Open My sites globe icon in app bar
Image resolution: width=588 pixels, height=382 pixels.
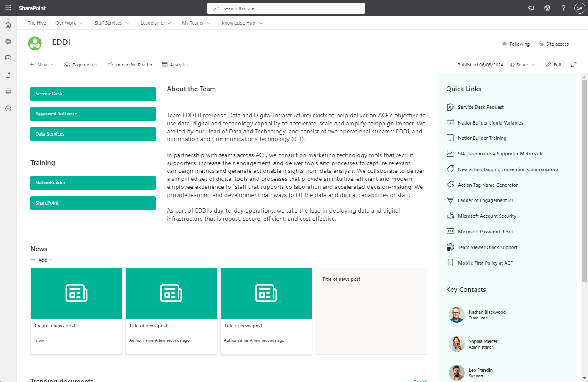pyautogui.click(x=8, y=42)
